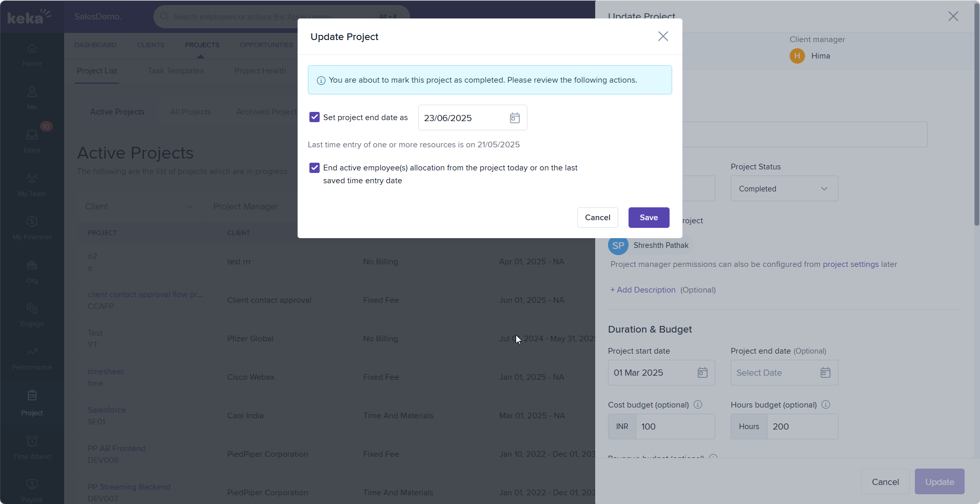Click info icon next to Cost budget
980x504 pixels.
pyautogui.click(x=698, y=404)
